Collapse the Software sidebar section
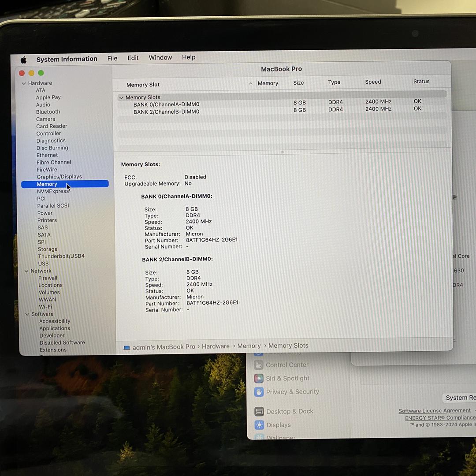The image size is (476, 476). (x=27, y=314)
